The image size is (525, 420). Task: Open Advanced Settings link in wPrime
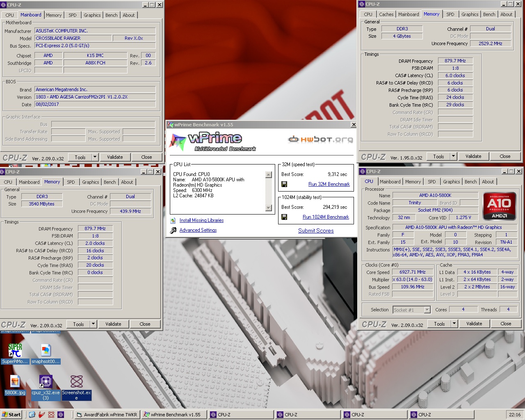[198, 230]
